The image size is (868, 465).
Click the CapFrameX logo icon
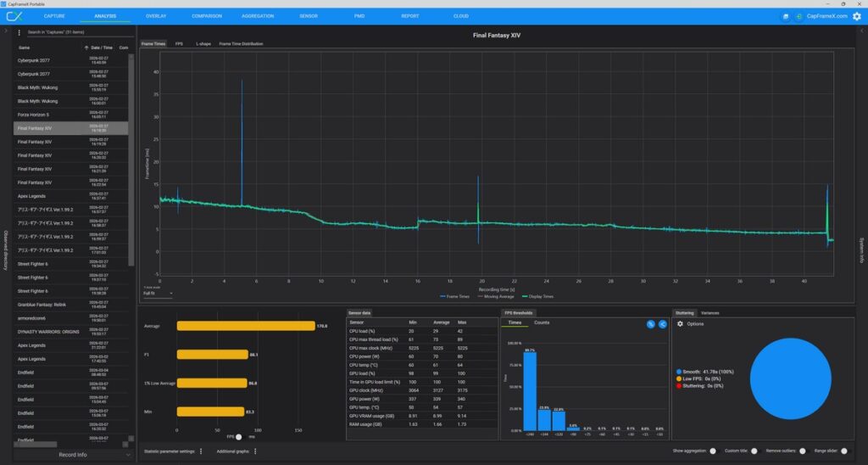click(14, 16)
